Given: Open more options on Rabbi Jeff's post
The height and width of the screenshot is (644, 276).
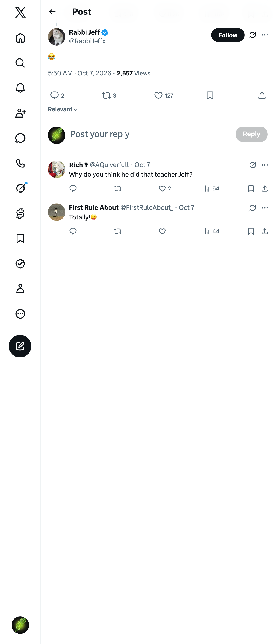Looking at the screenshot, I should click(265, 35).
